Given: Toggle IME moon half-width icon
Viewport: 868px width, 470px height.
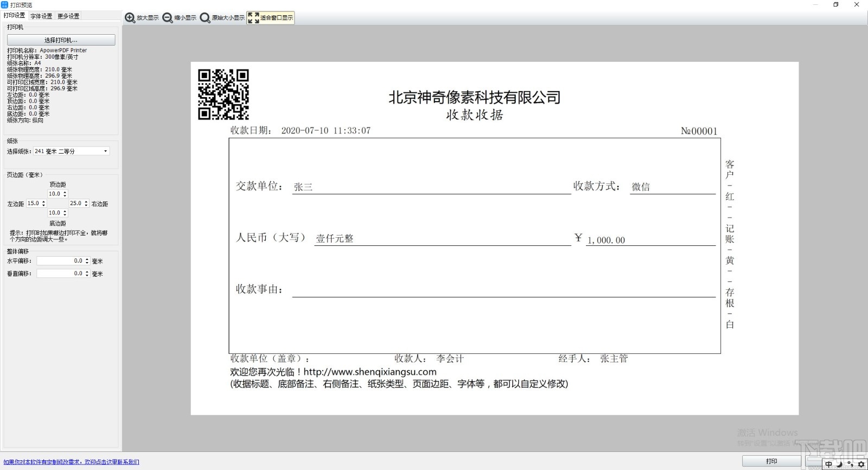Looking at the screenshot, I should click(x=839, y=464).
